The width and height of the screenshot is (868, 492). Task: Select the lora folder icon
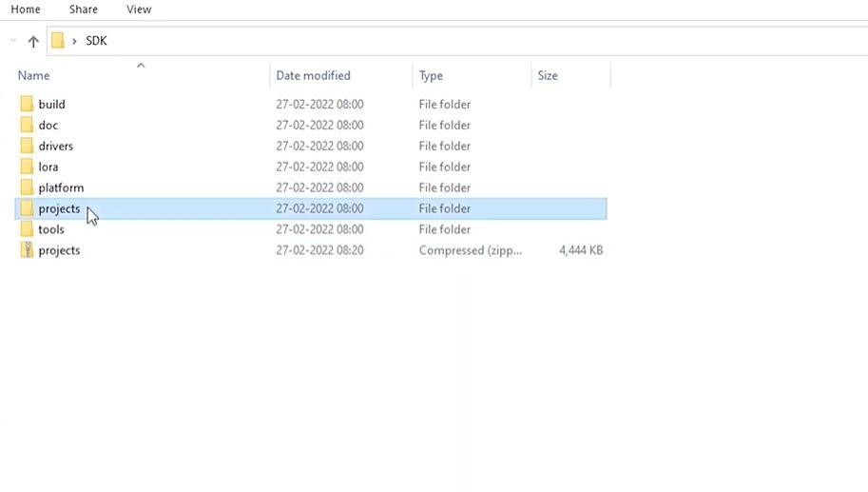click(27, 167)
